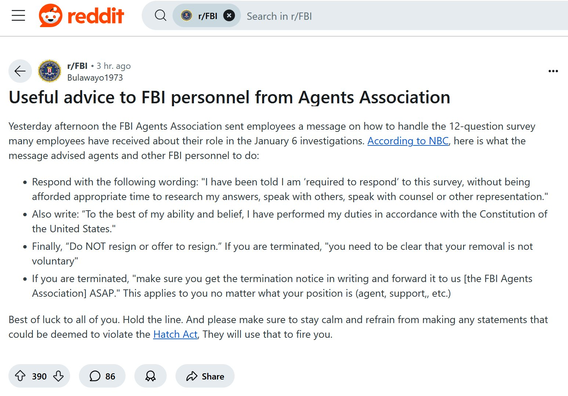The height and width of the screenshot is (396, 568).
Task: Open the post overflow options menu
Action: coord(553,71)
